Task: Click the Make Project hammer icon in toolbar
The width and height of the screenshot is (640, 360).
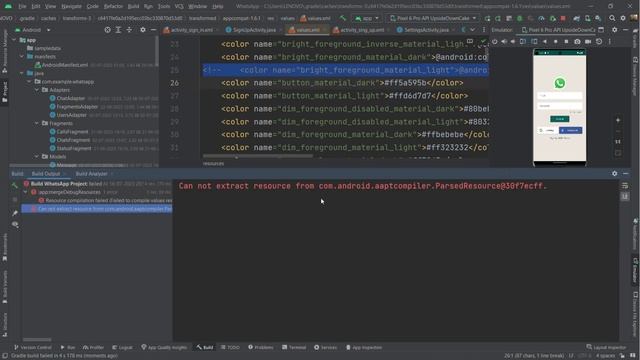Action: 343,18
